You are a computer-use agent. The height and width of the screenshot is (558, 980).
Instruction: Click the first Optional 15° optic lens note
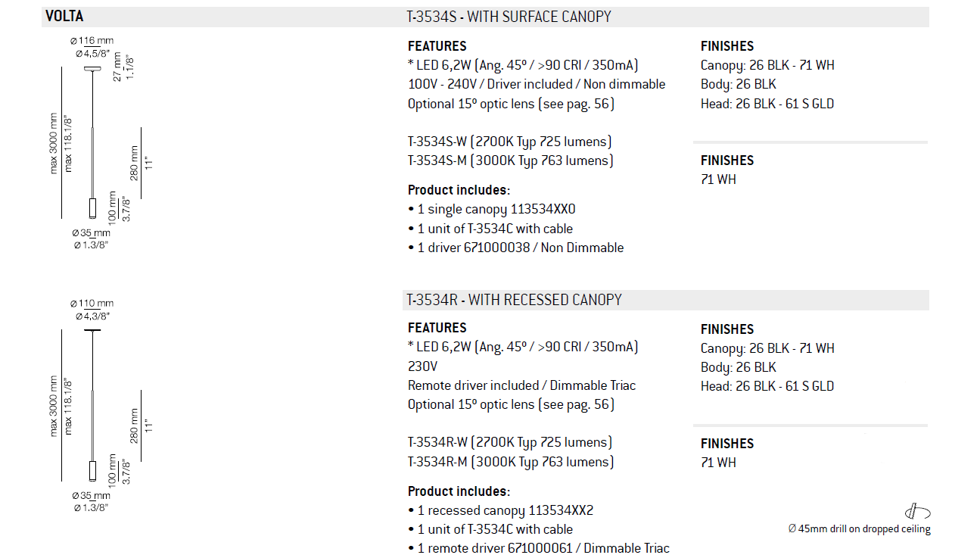point(511,104)
